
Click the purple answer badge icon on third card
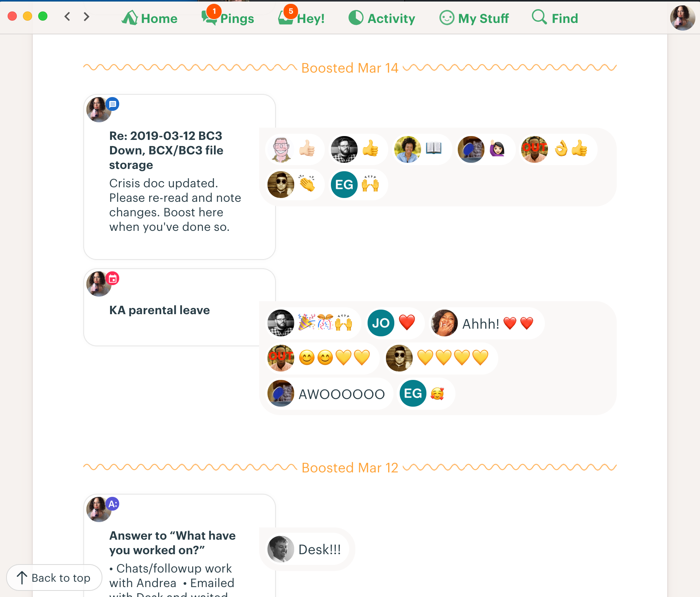click(112, 504)
